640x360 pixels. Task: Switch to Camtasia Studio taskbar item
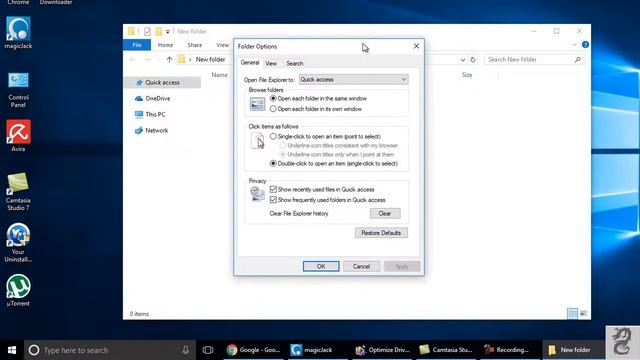click(x=446, y=350)
